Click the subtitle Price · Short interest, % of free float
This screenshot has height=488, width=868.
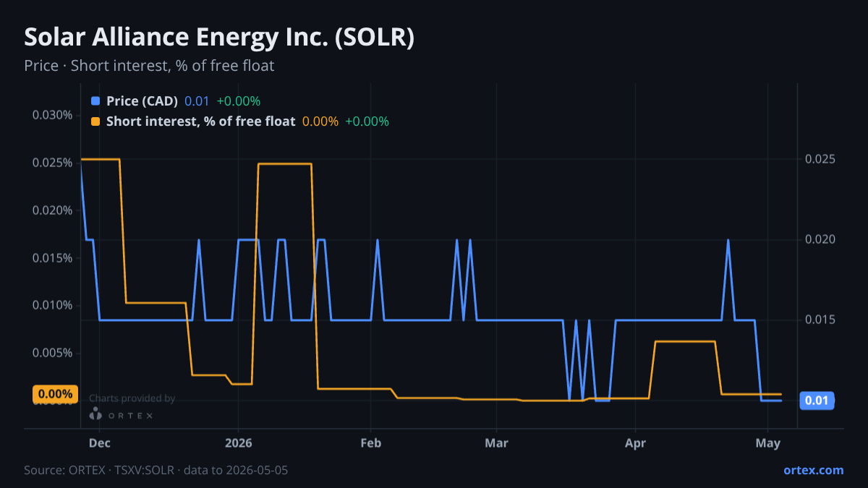click(149, 66)
